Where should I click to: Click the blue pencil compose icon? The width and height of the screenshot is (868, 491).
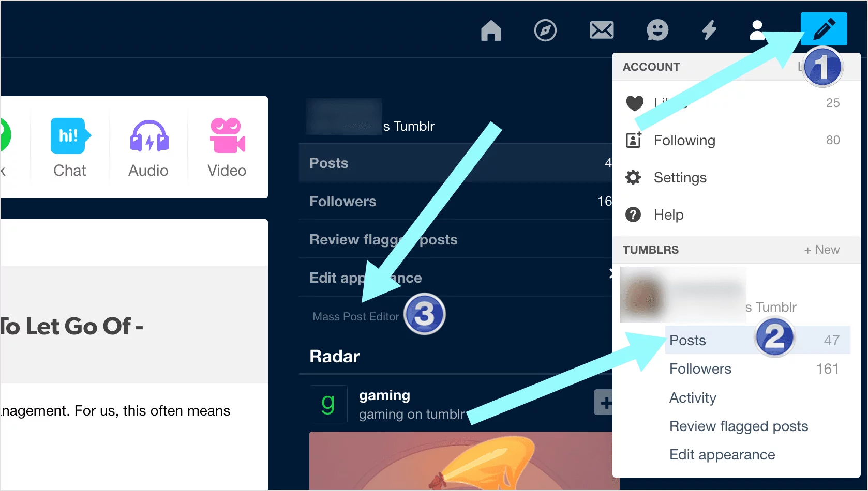click(824, 29)
